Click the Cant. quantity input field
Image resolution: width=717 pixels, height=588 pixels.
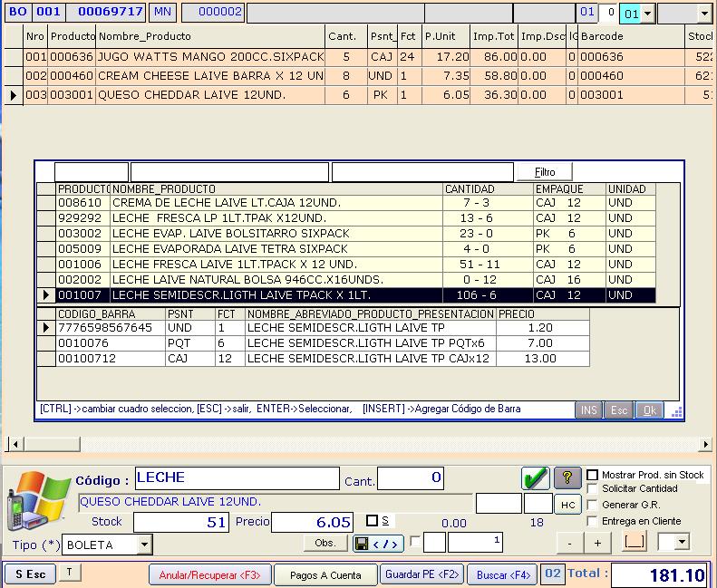click(411, 477)
